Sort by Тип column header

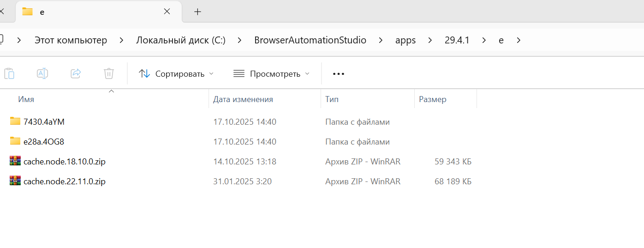[332, 99]
